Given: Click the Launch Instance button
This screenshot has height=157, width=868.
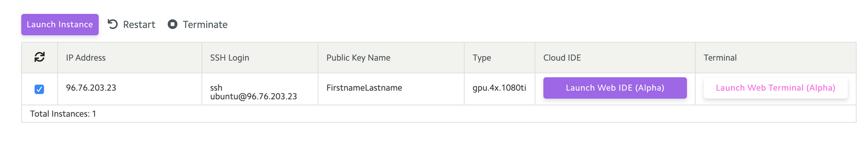Looking at the screenshot, I should pyautogui.click(x=60, y=25).
